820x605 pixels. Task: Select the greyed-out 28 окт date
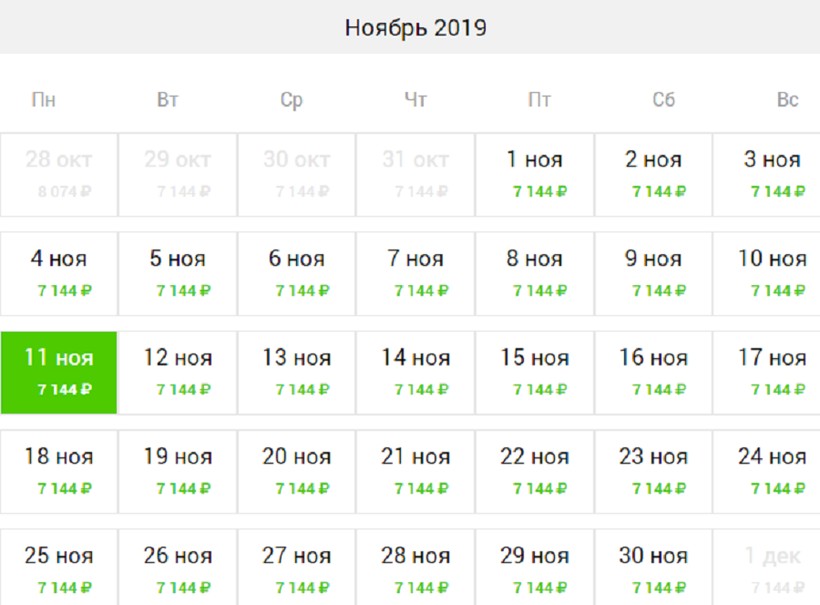tap(59, 174)
